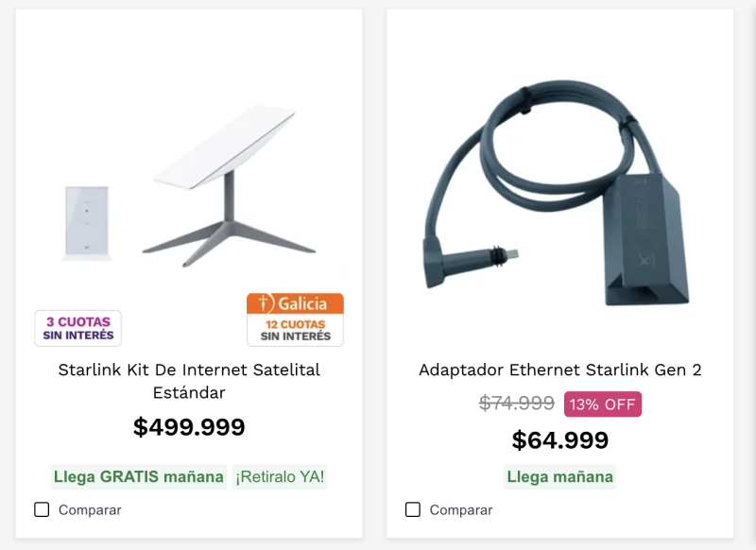Click the 3 cuotas sin interés badge
Image resolution: width=756 pixels, height=550 pixels.
click(78, 328)
